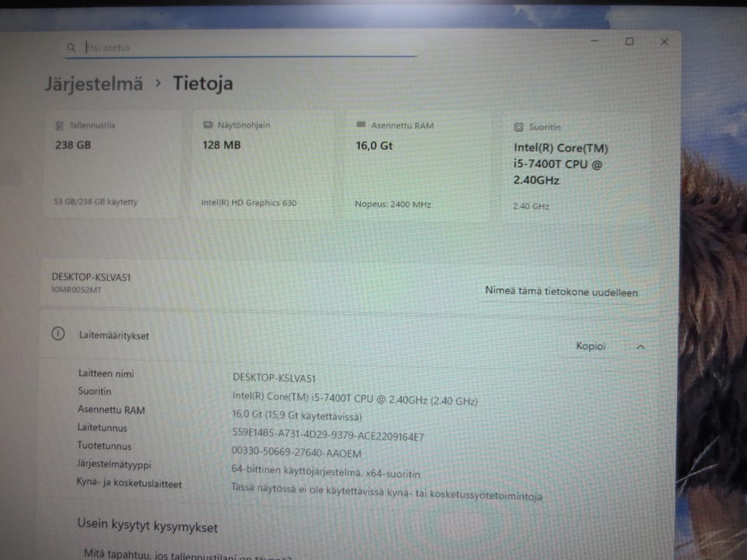Click the Laitemääritykset section title
Viewport: 747px width, 560px height.
pos(114,335)
